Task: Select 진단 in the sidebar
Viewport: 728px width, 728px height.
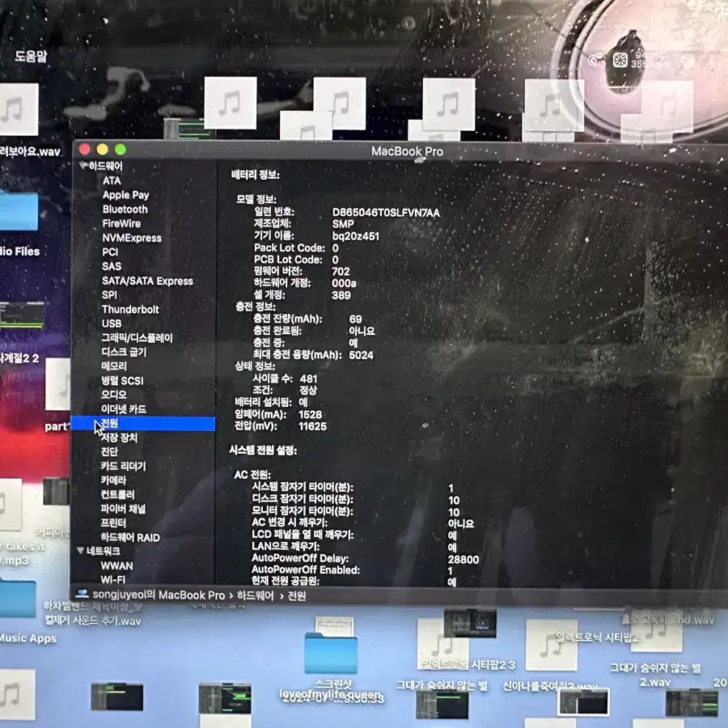Action: (109, 451)
